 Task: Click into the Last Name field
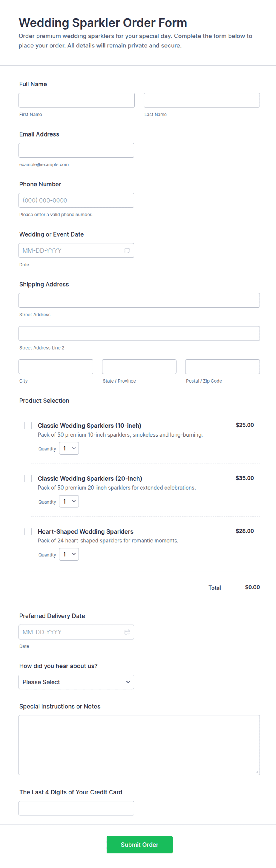(x=202, y=100)
